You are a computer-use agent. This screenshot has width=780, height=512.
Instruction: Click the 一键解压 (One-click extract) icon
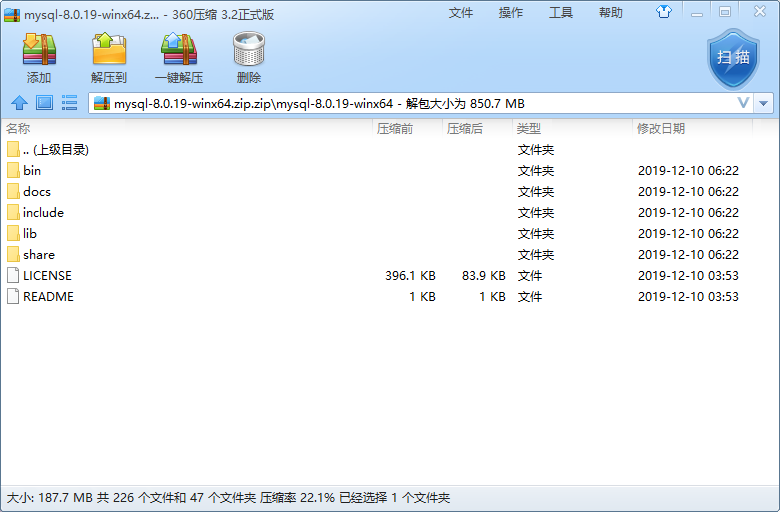pos(179,49)
